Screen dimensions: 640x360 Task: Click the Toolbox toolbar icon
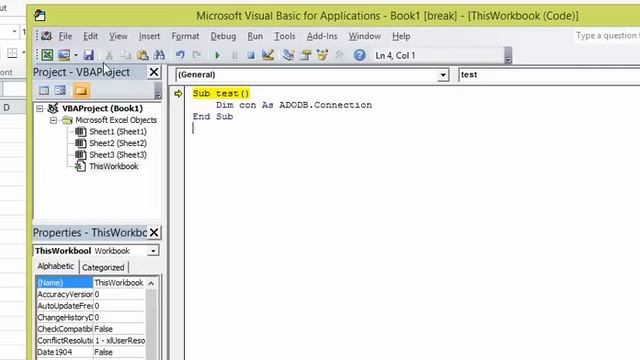[339, 55]
